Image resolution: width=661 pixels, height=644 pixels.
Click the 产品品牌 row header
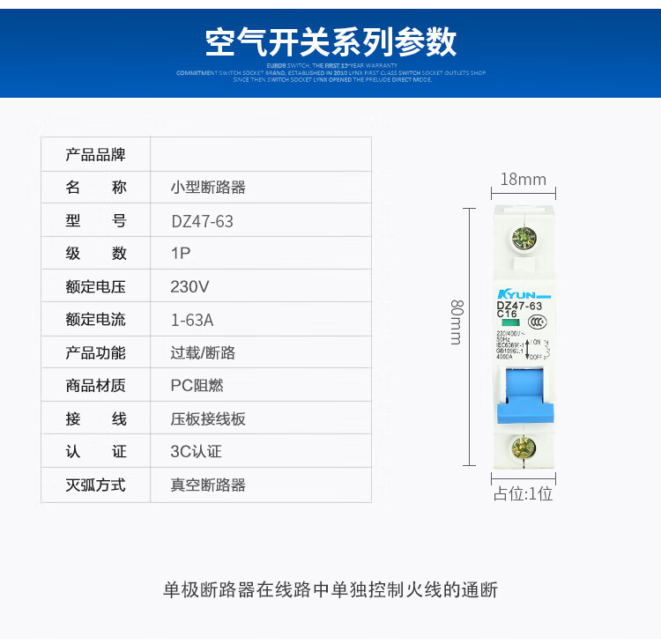click(x=95, y=155)
